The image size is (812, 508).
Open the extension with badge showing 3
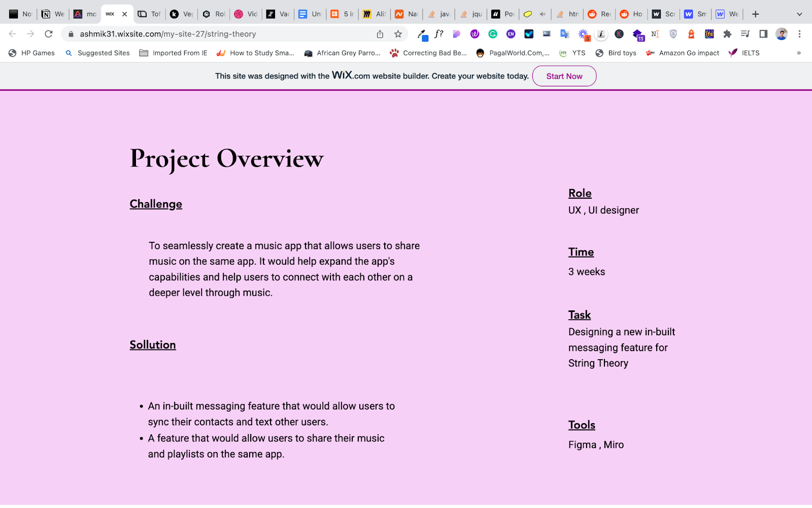point(584,35)
